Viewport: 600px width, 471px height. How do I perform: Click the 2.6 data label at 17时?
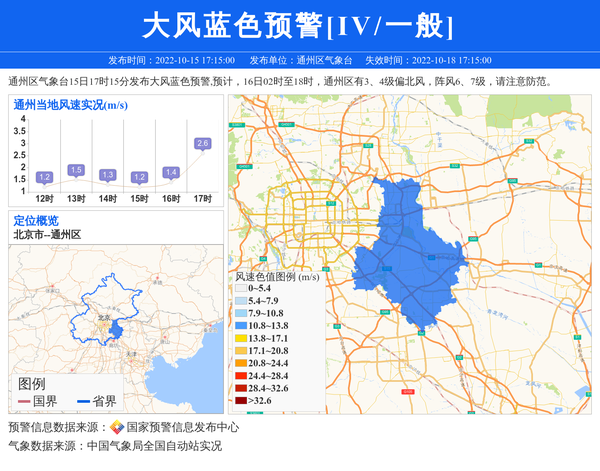click(x=203, y=144)
